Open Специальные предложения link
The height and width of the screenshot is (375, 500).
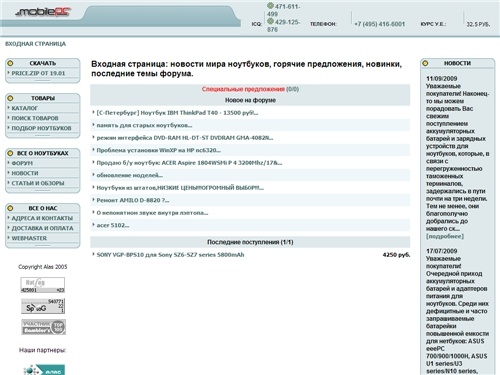[243, 89]
